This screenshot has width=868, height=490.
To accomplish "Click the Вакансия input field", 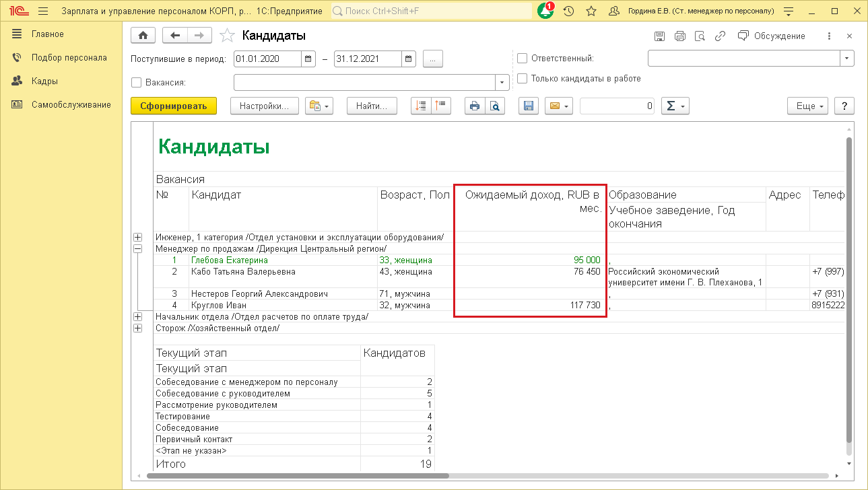I will pyautogui.click(x=365, y=82).
